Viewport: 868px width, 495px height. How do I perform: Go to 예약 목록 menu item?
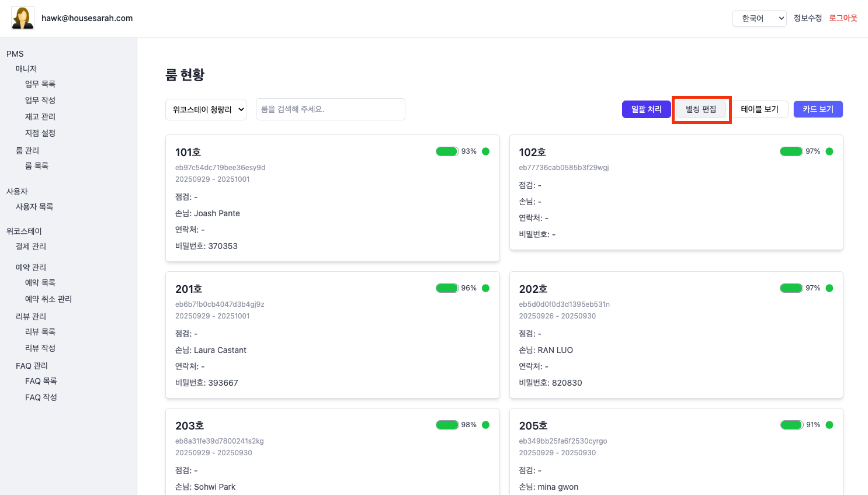(x=40, y=283)
